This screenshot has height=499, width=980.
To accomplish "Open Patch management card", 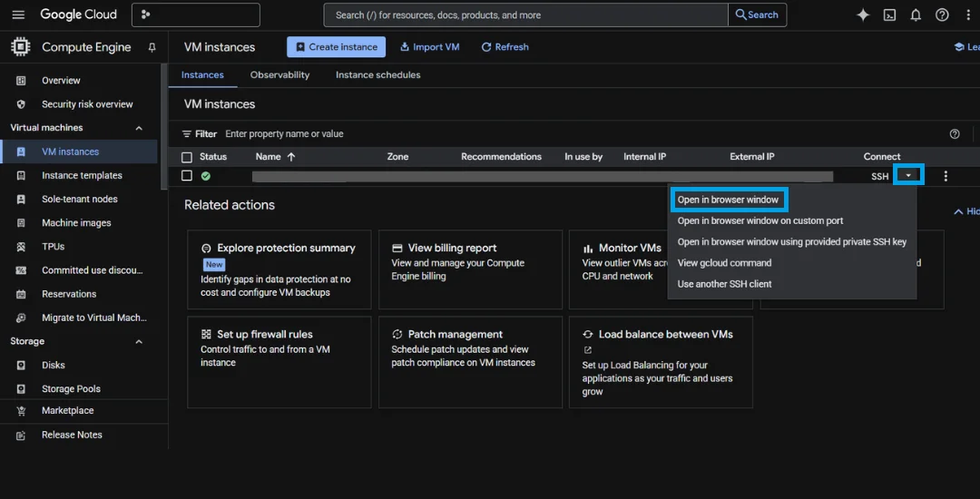I will click(x=470, y=362).
